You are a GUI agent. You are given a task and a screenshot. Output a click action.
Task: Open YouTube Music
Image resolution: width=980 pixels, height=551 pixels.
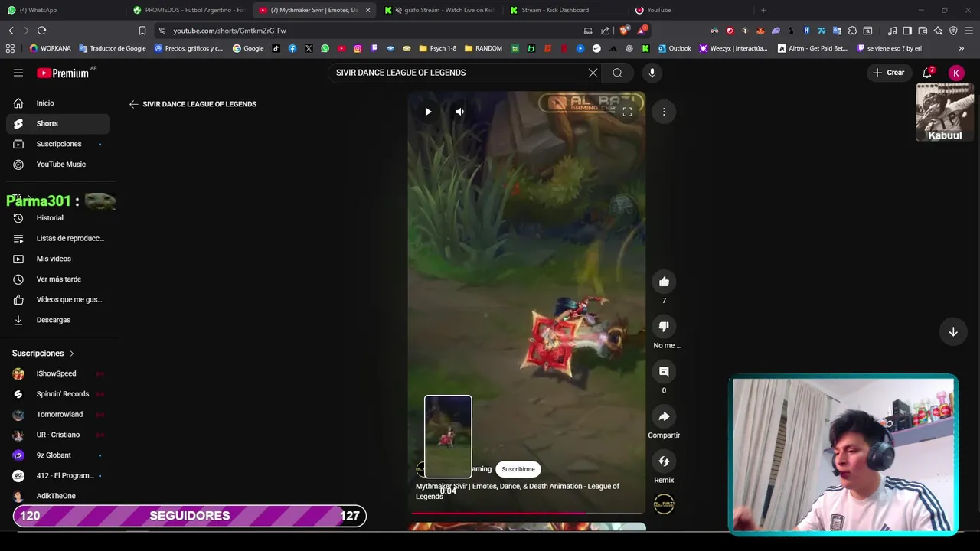(x=58, y=165)
